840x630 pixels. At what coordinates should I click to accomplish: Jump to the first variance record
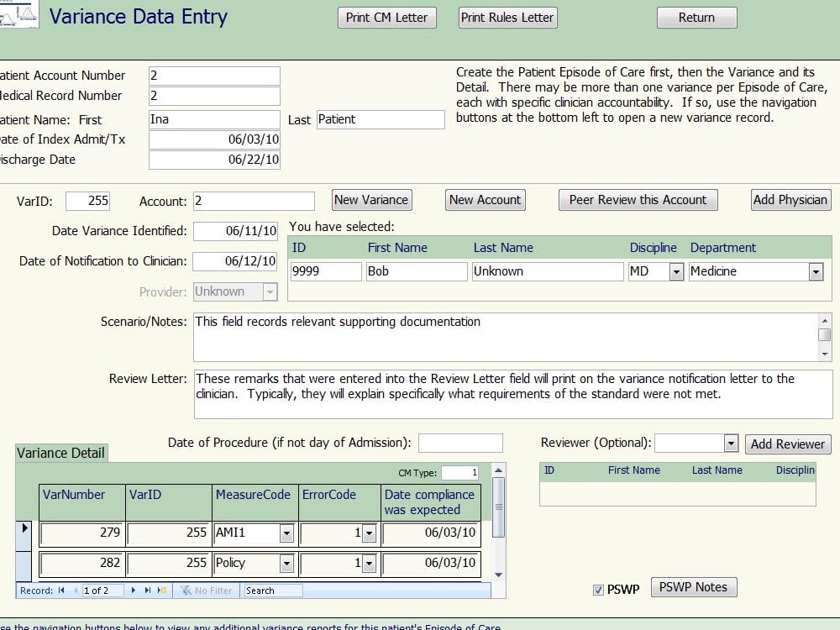point(60,591)
